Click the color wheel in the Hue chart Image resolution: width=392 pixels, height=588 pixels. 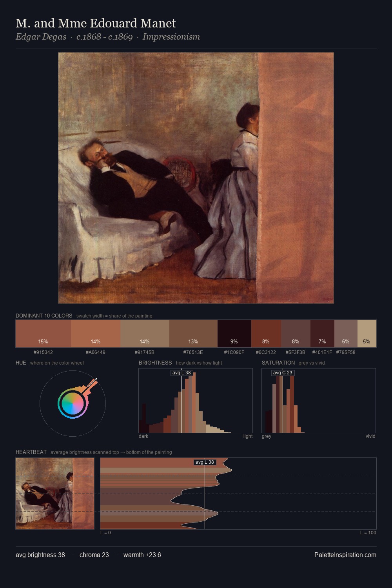coord(73,403)
